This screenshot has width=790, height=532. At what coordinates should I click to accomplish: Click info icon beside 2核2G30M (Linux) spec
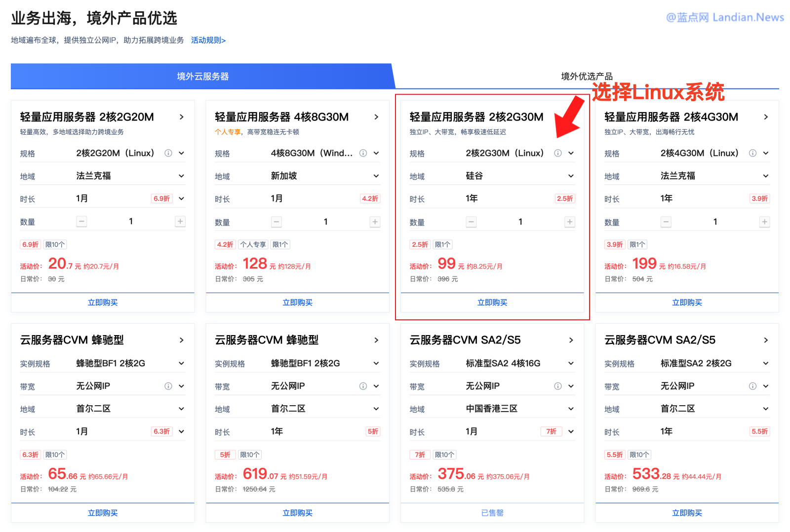[558, 153]
